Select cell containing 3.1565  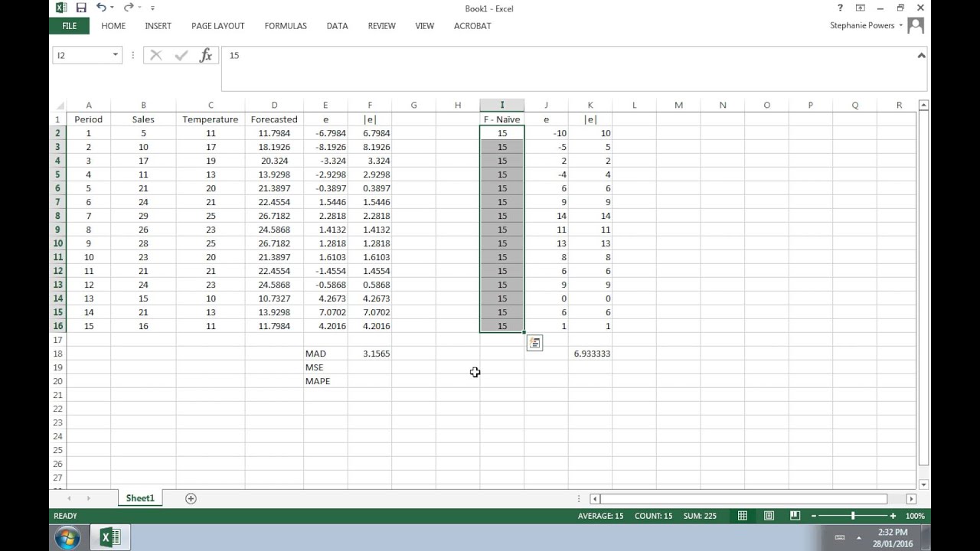[x=370, y=354]
